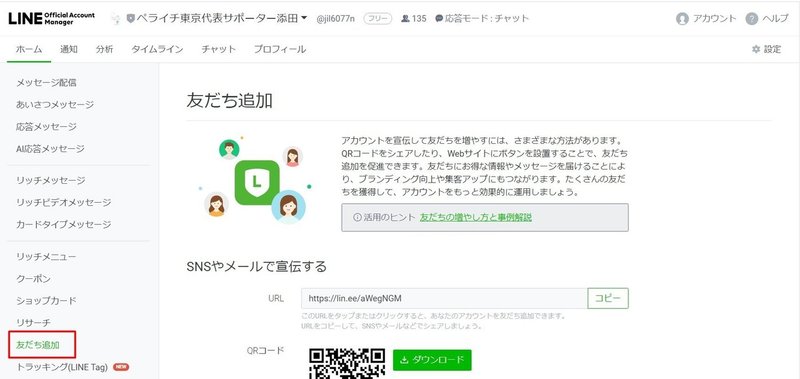Open リッチメッセージ in the sidebar
This screenshot has height=379, width=800.
[51, 181]
